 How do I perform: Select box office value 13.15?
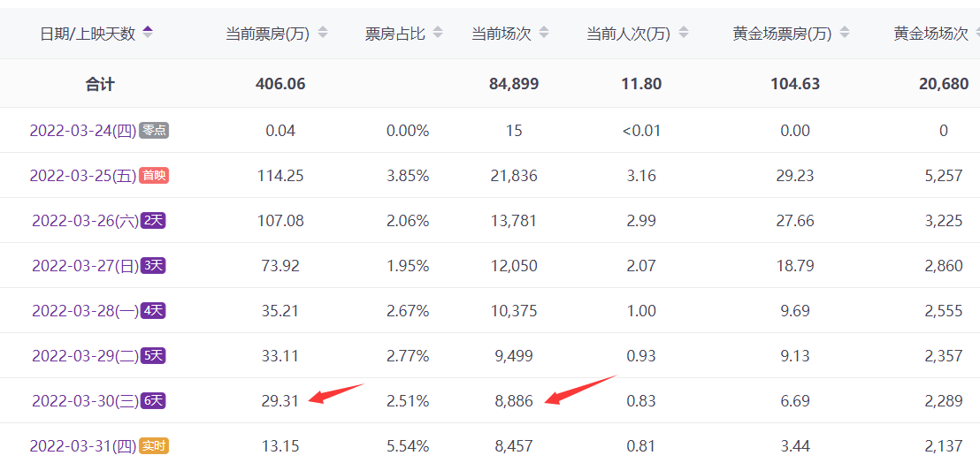280,446
